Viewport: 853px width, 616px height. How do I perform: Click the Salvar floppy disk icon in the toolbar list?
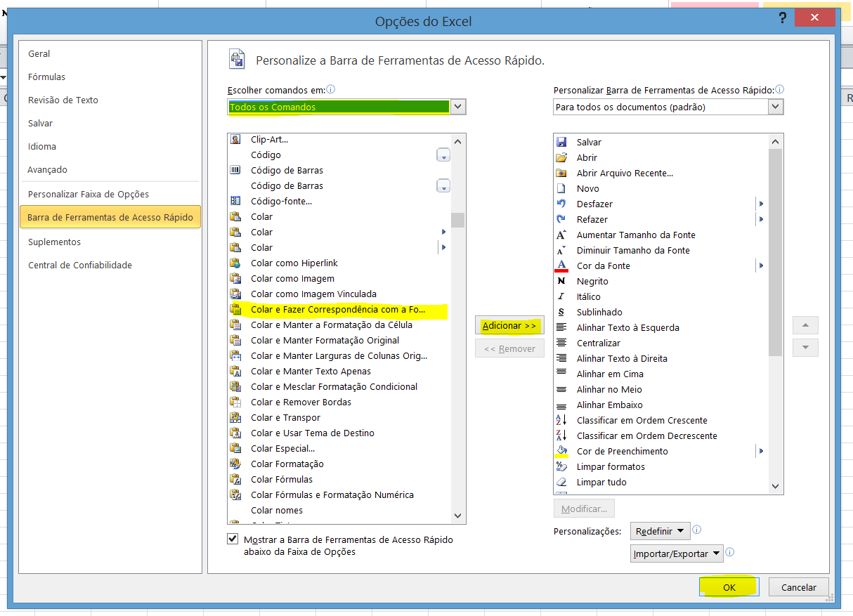click(561, 142)
